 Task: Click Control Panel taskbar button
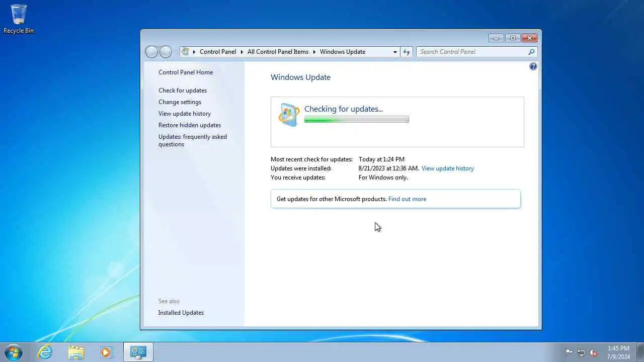pyautogui.click(x=138, y=352)
